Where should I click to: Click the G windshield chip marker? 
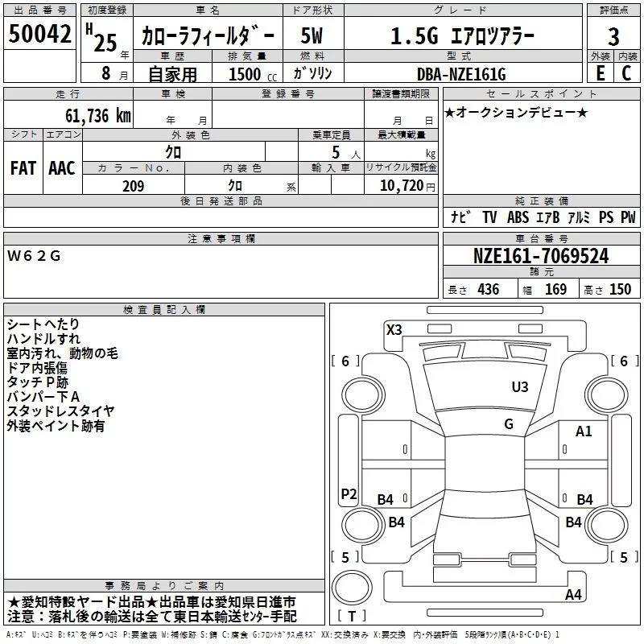509,423
